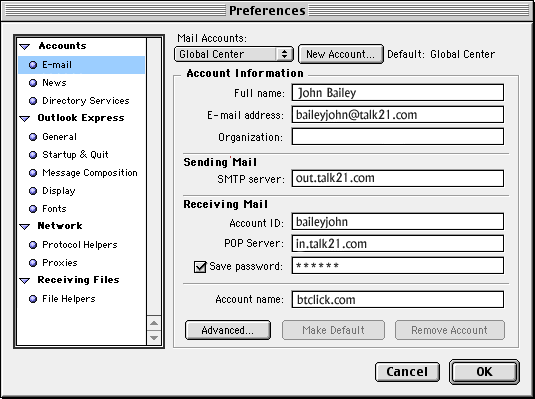This screenshot has width=535, height=399.
Task: Click the SMTP server field
Action: [x=397, y=179]
